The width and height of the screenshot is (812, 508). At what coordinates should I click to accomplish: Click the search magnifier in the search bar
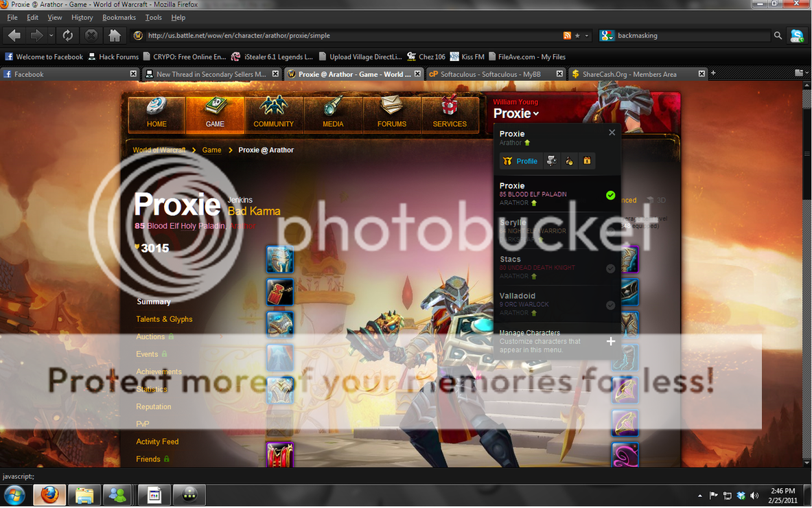point(778,34)
